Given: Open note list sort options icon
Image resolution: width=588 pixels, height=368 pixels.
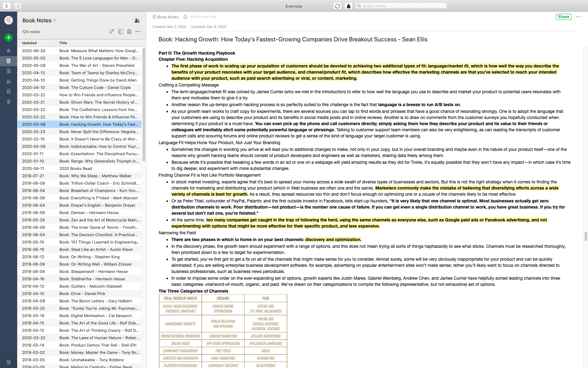Looking at the screenshot, I should pos(112,31).
